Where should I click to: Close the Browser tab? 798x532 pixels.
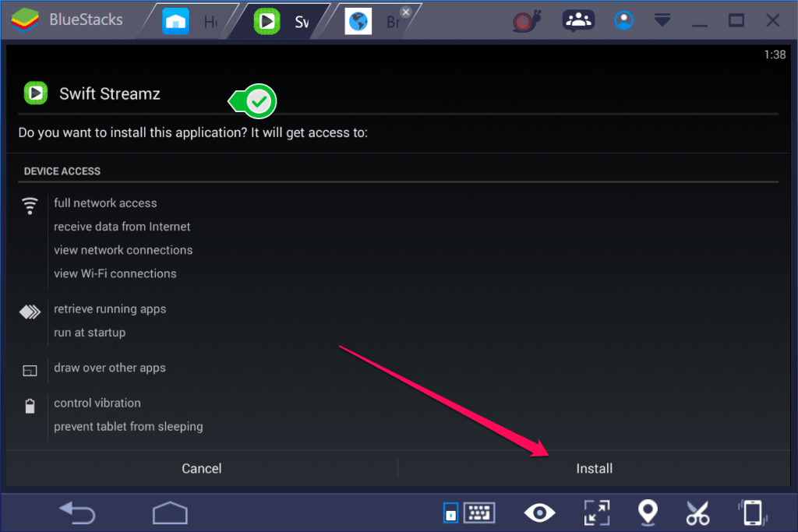[x=405, y=12]
